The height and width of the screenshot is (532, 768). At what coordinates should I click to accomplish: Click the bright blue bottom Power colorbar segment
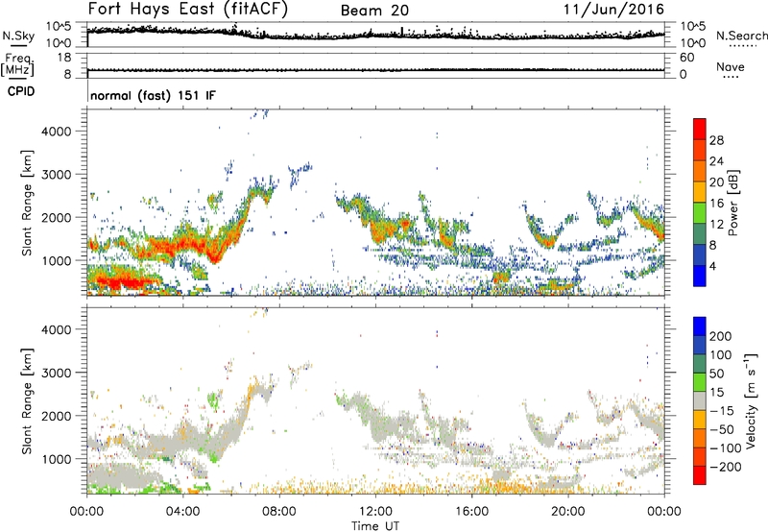click(x=700, y=276)
